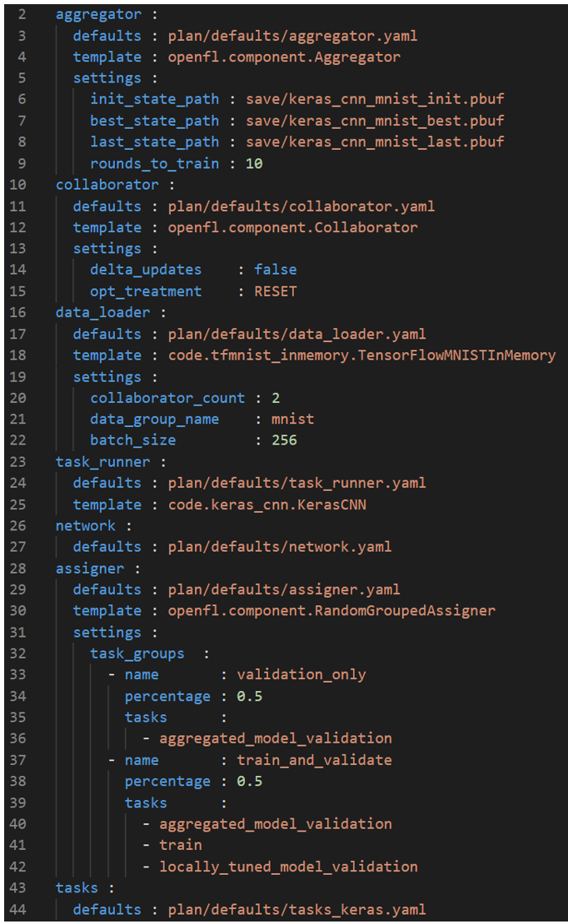
Task: Click the RESET value of opt_treatment
Action: coord(275,291)
